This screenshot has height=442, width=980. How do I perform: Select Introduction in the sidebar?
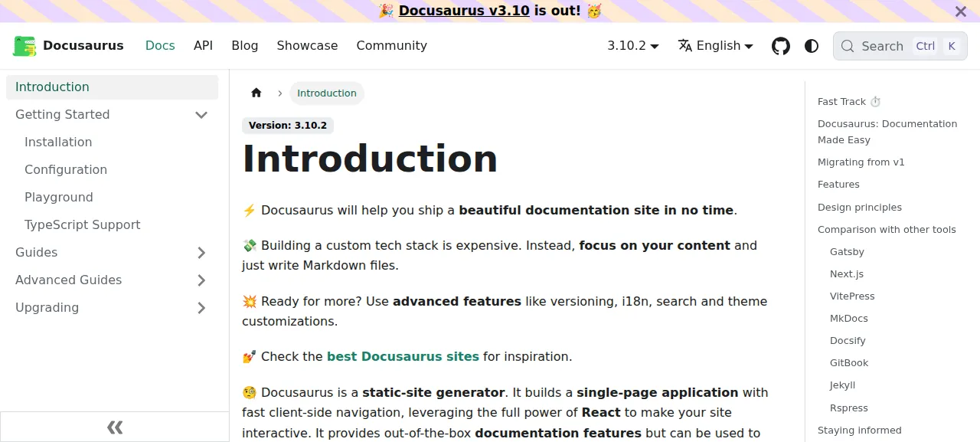(x=112, y=87)
